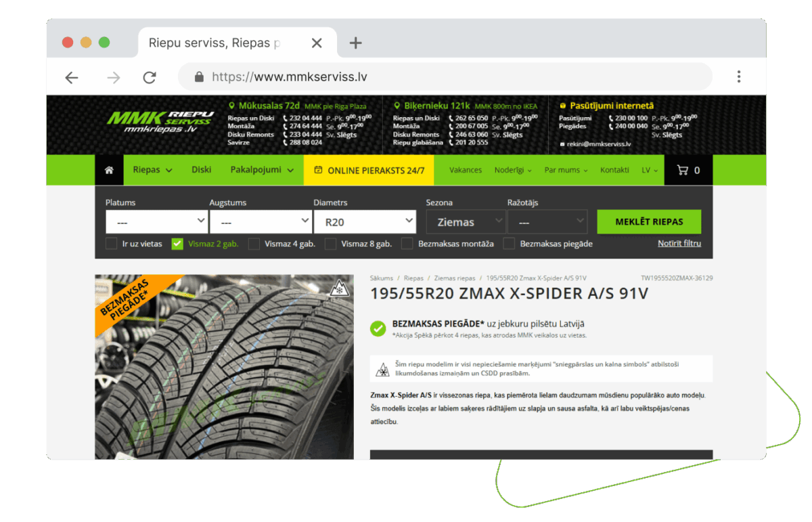Viewport: 812px width, 522px height.
Task: Click the location pin next to Biķernieku 121k
Action: [397, 106]
